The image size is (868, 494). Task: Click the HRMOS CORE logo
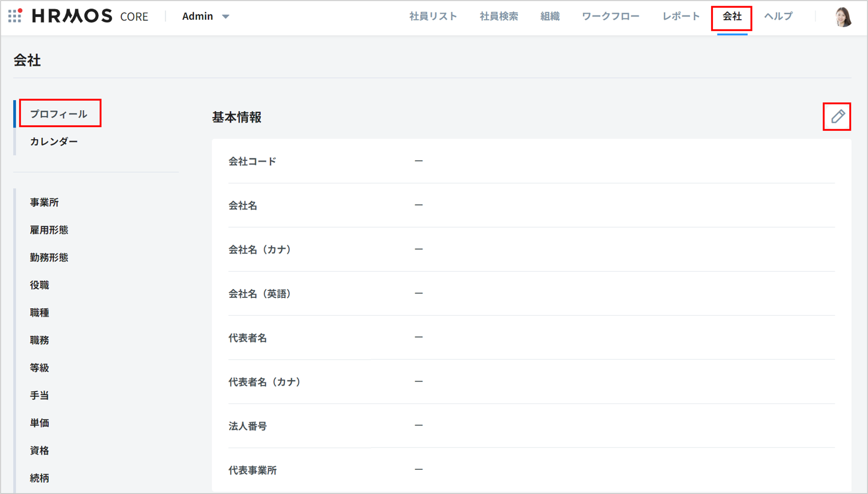(x=90, y=16)
